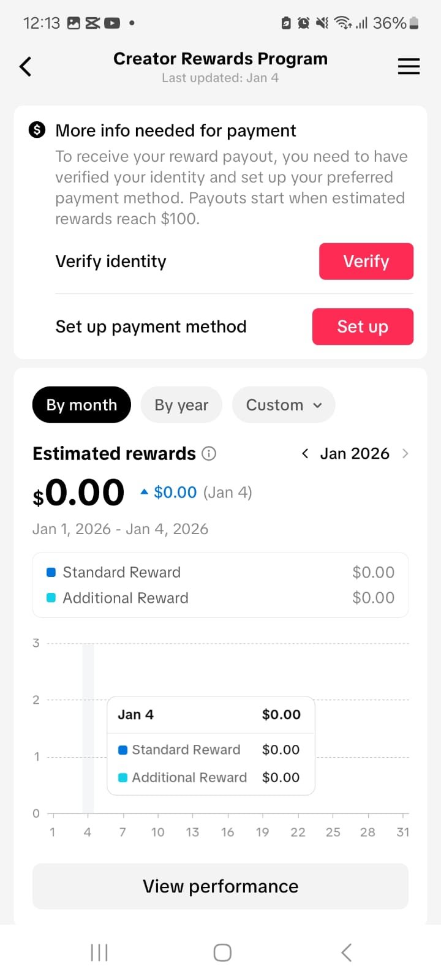
Task: Switch to the By month tab
Action: [x=81, y=405]
